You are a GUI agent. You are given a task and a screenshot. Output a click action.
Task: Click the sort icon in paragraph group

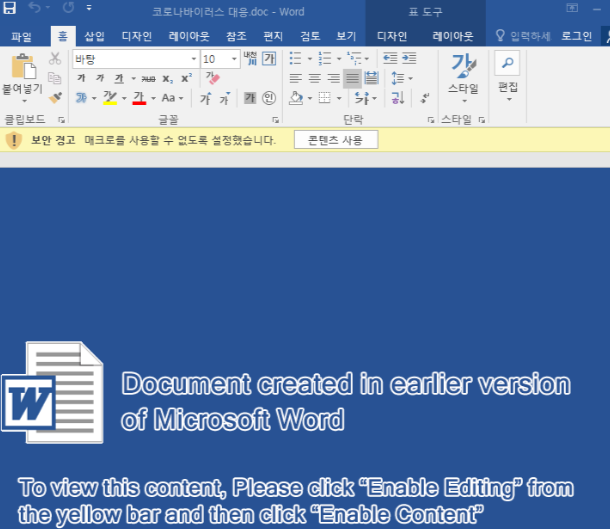398,98
